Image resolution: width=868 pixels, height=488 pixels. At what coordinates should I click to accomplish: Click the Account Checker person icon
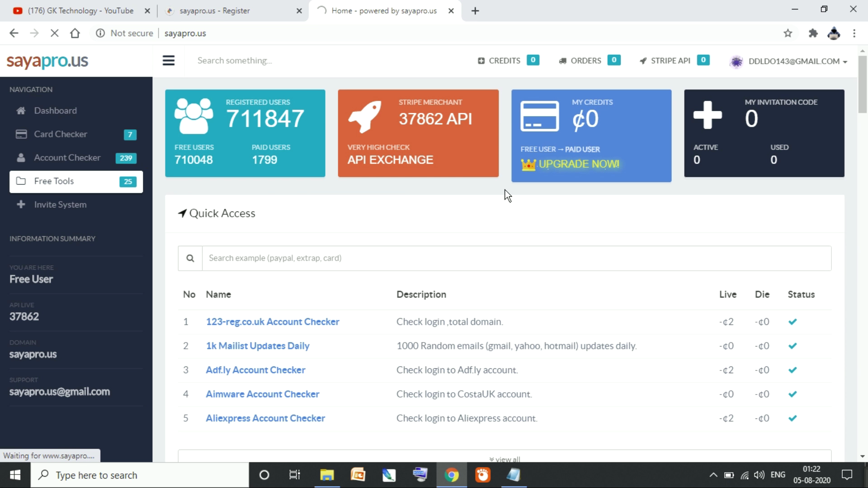click(21, 158)
